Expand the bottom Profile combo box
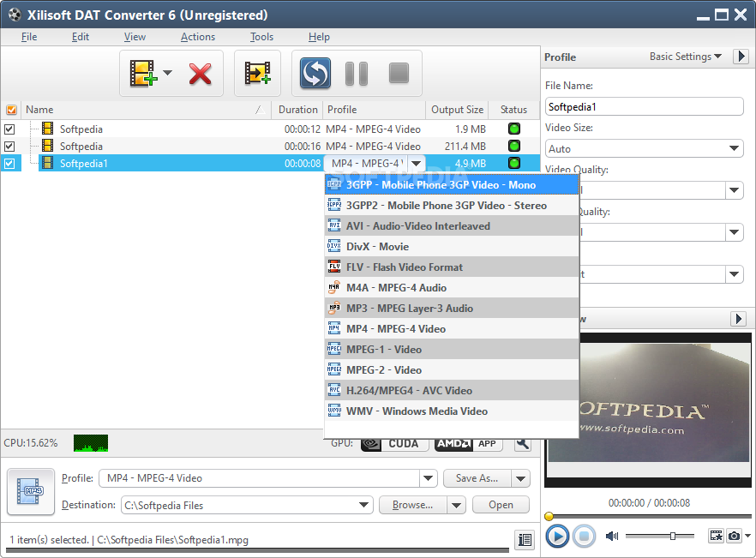 pyautogui.click(x=428, y=478)
